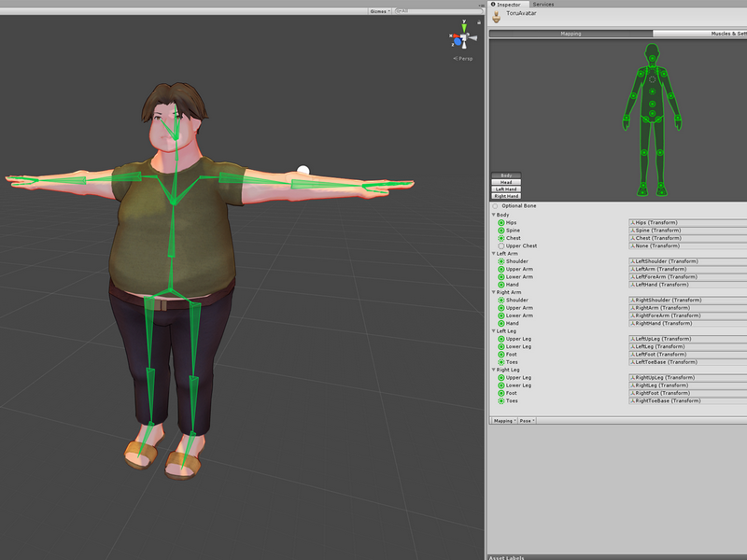Click the Optional Bone legend circle
This screenshot has height=560, width=747.
(x=495, y=205)
